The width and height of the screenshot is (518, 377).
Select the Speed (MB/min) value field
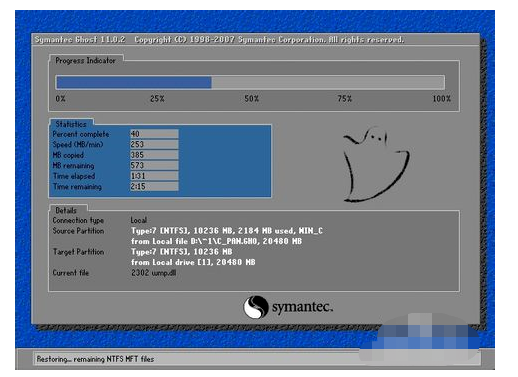point(154,144)
